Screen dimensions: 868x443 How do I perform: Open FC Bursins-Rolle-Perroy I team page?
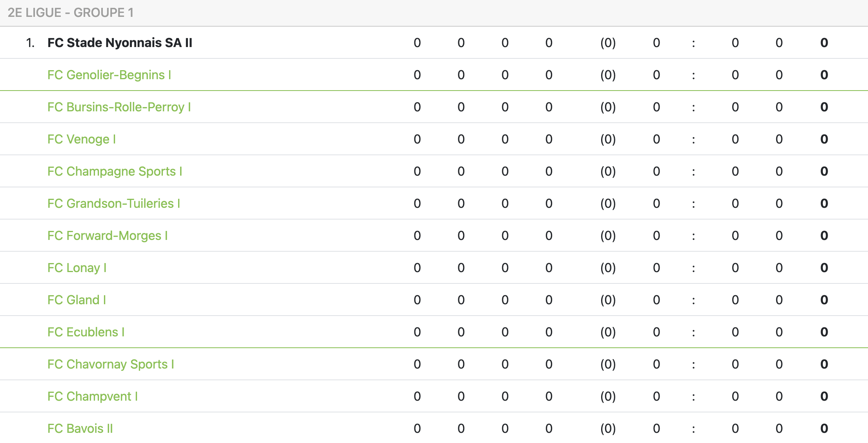pyautogui.click(x=119, y=107)
